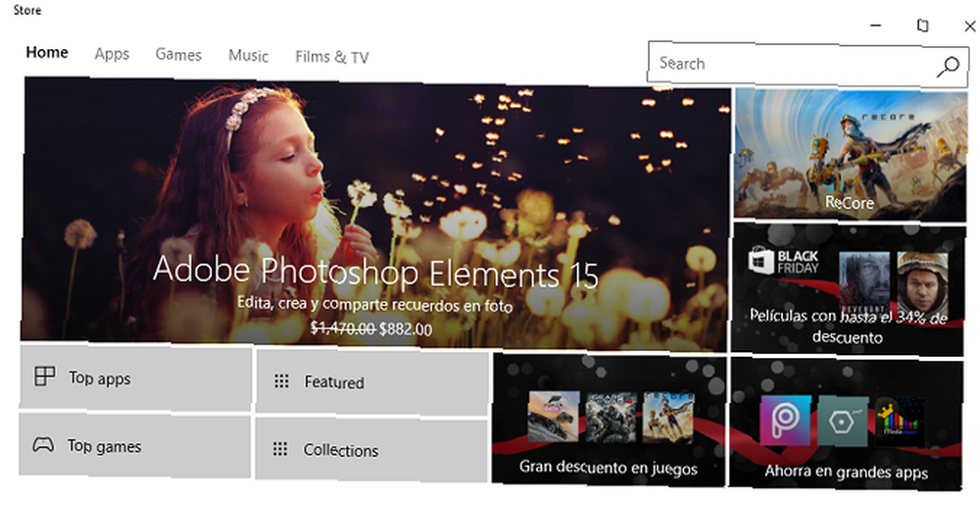Click the Featured button
The image size is (980, 506).
point(371,381)
